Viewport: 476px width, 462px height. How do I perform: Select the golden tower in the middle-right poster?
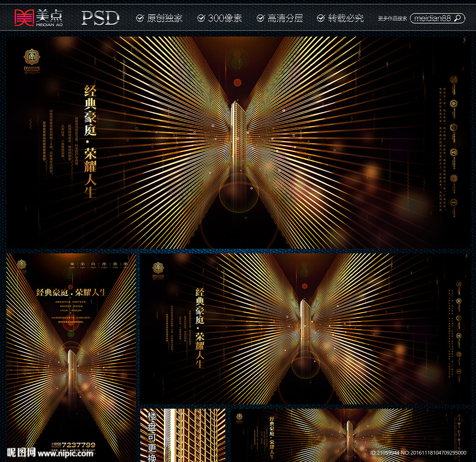(305, 325)
